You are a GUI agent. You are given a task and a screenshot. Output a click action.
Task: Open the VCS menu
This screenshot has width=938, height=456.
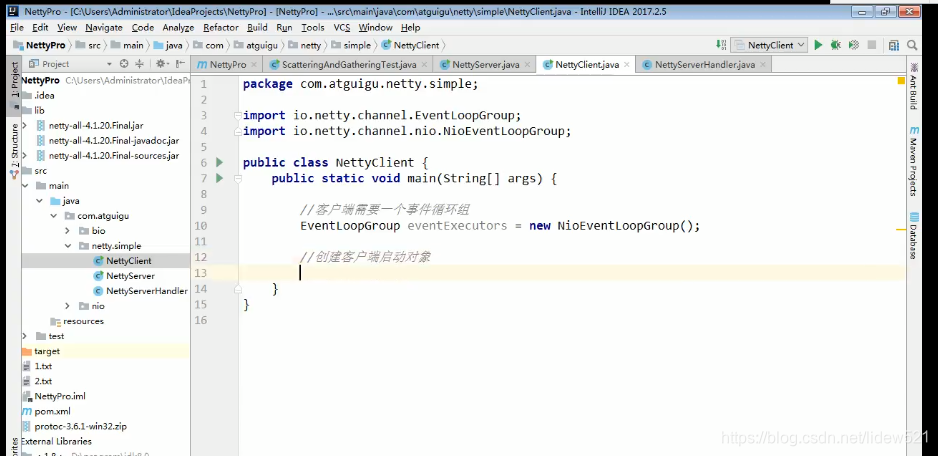pyautogui.click(x=342, y=28)
